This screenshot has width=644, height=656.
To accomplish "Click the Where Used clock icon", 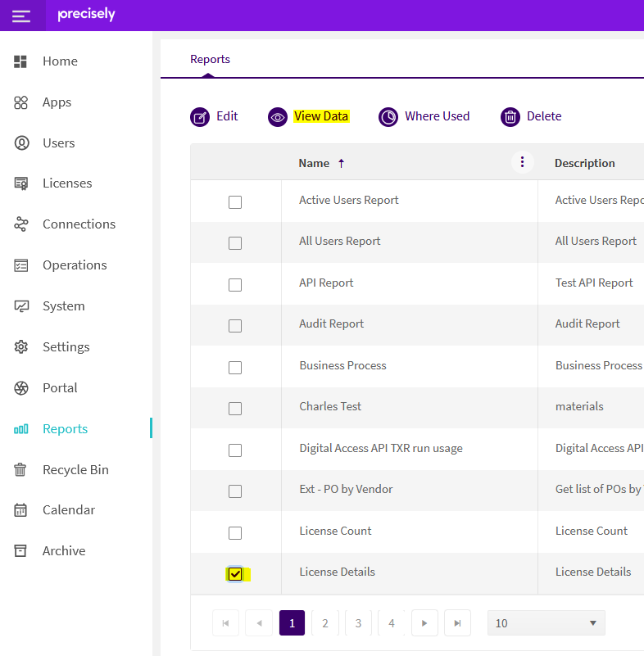I will pos(388,117).
